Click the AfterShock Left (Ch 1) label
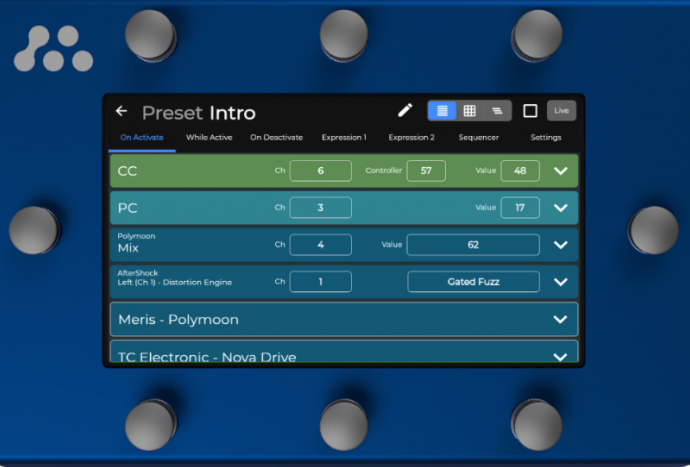 click(174, 278)
